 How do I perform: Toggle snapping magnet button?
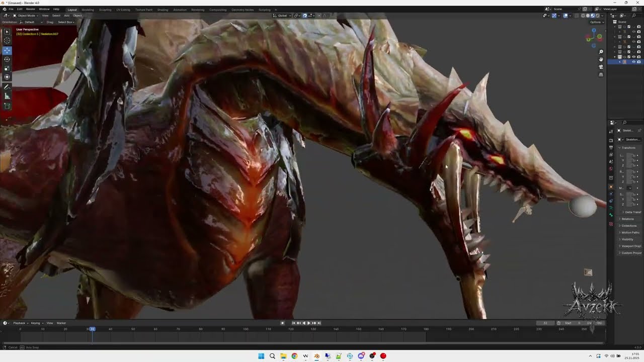tap(305, 16)
